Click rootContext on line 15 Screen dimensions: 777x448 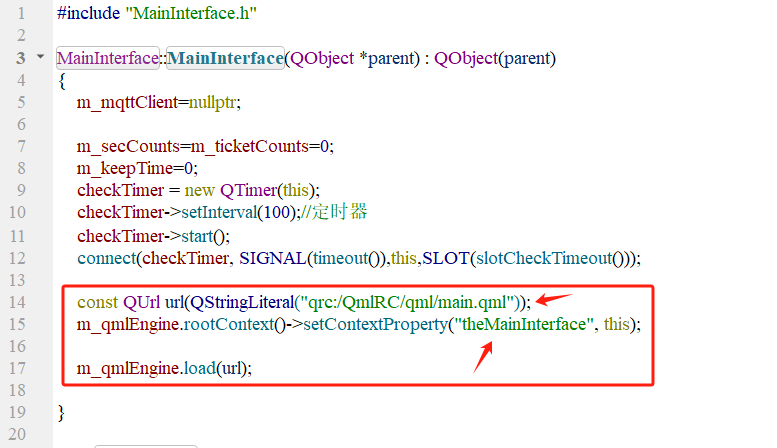229,324
